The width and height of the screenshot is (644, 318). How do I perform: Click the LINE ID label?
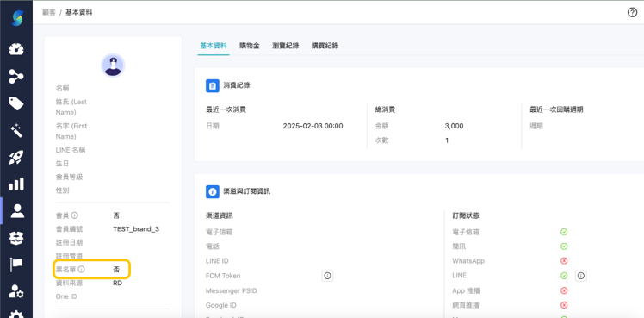tap(217, 261)
